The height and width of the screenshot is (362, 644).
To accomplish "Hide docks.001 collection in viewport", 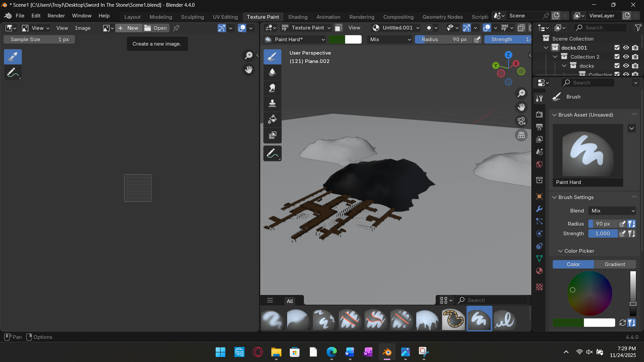I will tap(626, 48).
